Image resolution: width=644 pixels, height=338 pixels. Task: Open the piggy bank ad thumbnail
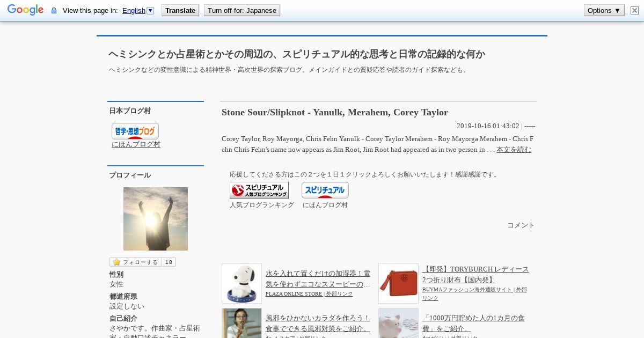(x=398, y=323)
